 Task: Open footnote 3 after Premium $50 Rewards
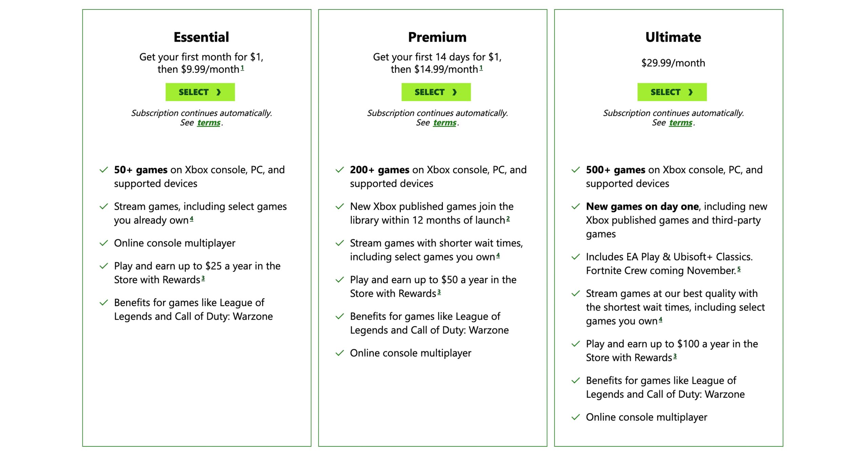(x=439, y=292)
